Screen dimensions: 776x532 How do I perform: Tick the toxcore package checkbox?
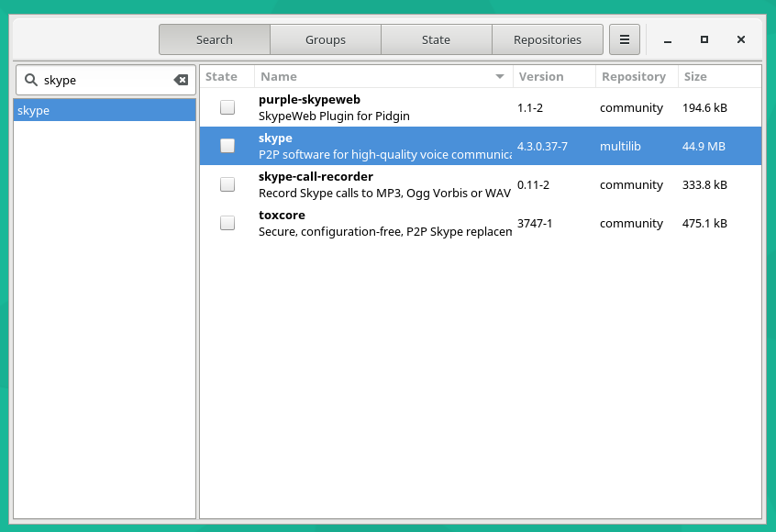227,223
